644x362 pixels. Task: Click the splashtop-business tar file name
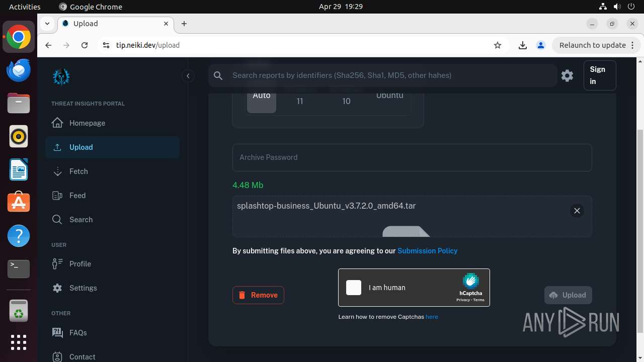327,206
